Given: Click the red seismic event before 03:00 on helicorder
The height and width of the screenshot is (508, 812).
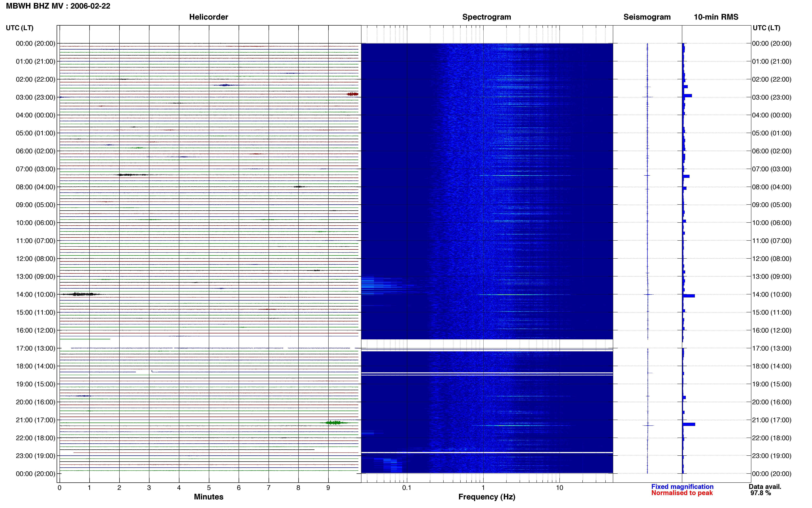Looking at the screenshot, I should click(x=353, y=94).
